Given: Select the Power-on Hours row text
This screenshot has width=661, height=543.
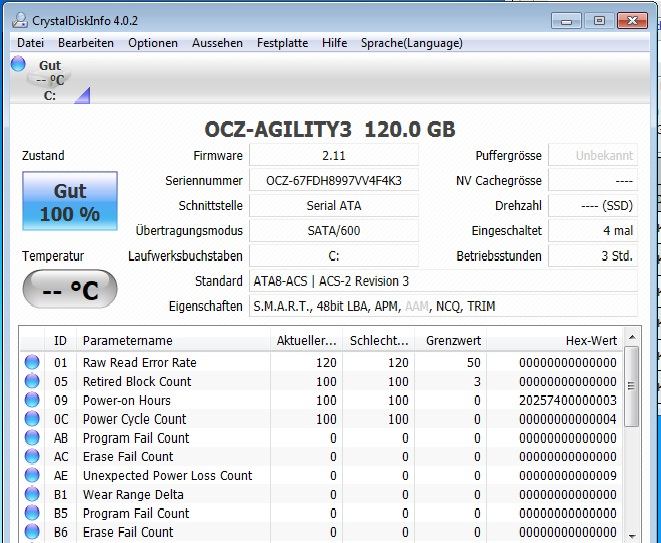Looking at the screenshot, I should [127, 400].
